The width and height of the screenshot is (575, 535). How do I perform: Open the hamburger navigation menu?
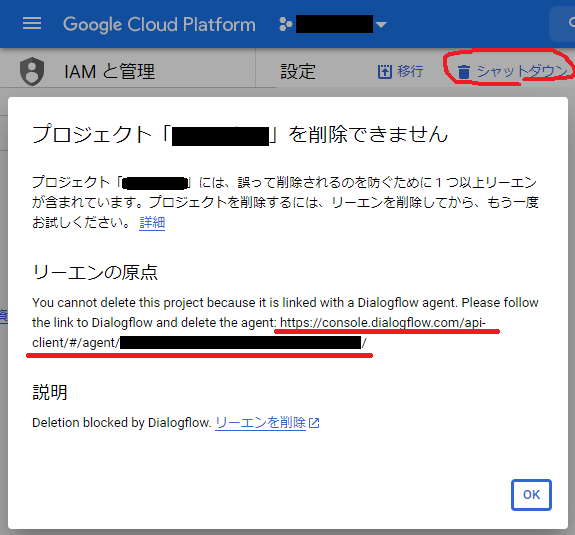coord(32,24)
